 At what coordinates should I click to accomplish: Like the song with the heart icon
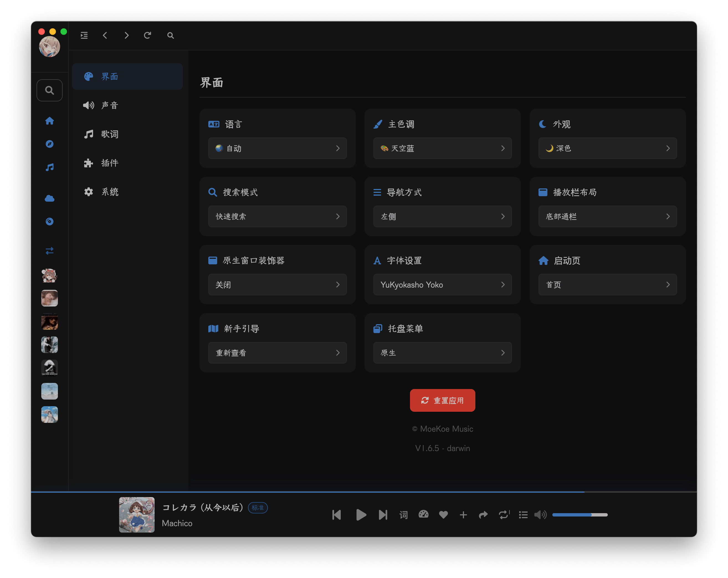click(x=443, y=515)
